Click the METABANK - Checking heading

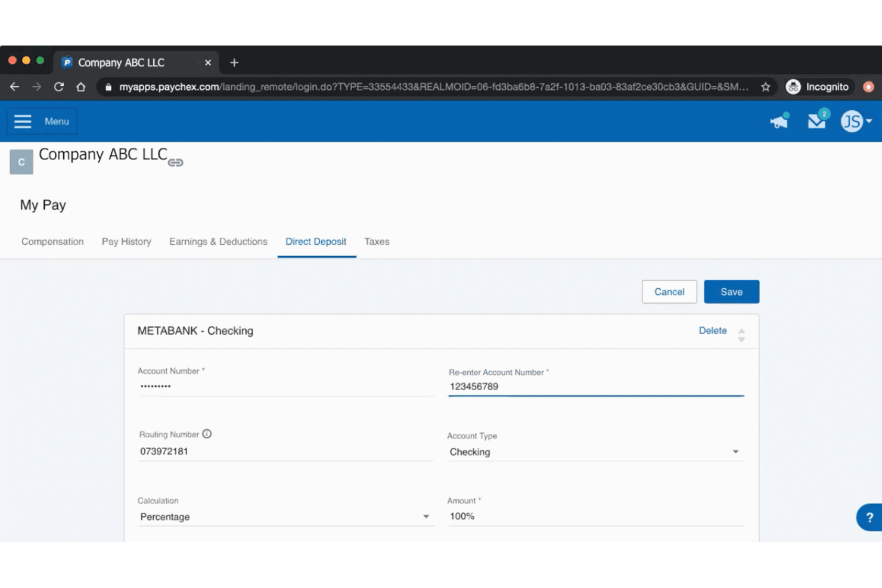195,331
